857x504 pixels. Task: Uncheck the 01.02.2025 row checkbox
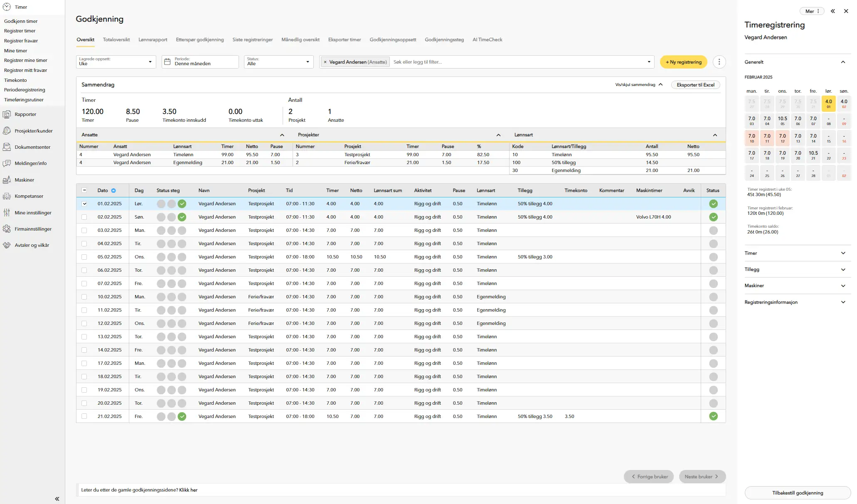[x=84, y=204]
